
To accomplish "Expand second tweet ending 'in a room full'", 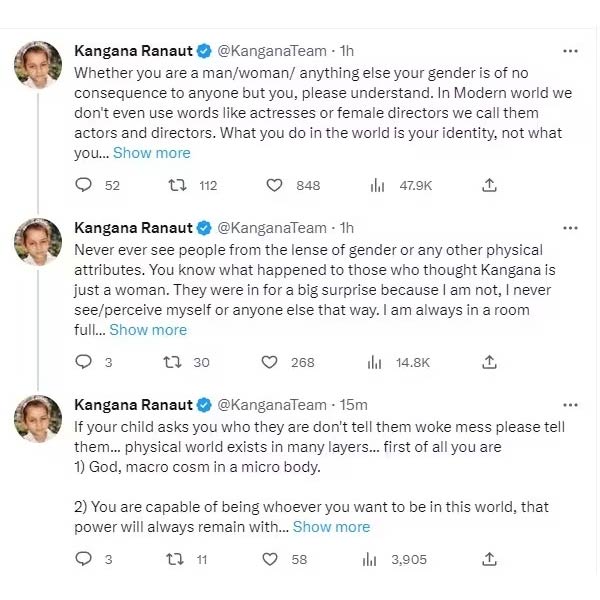I will [x=147, y=330].
